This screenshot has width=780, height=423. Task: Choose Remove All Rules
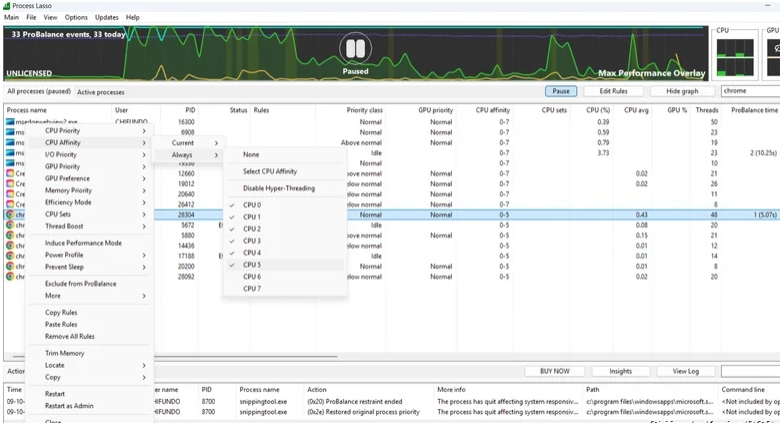(90, 337)
